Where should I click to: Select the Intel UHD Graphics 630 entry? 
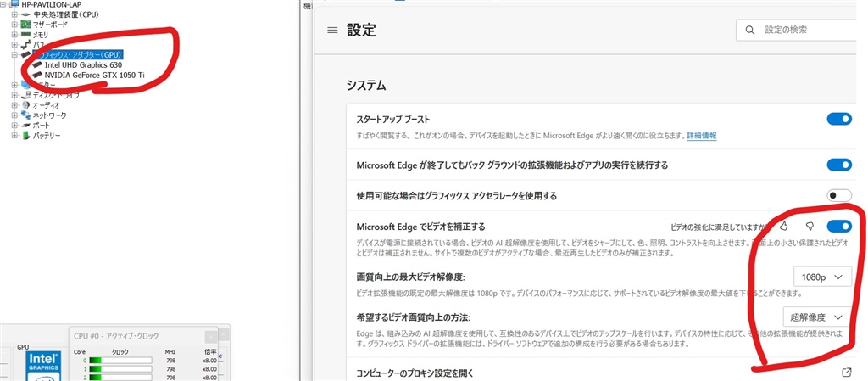click(x=84, y=64)
